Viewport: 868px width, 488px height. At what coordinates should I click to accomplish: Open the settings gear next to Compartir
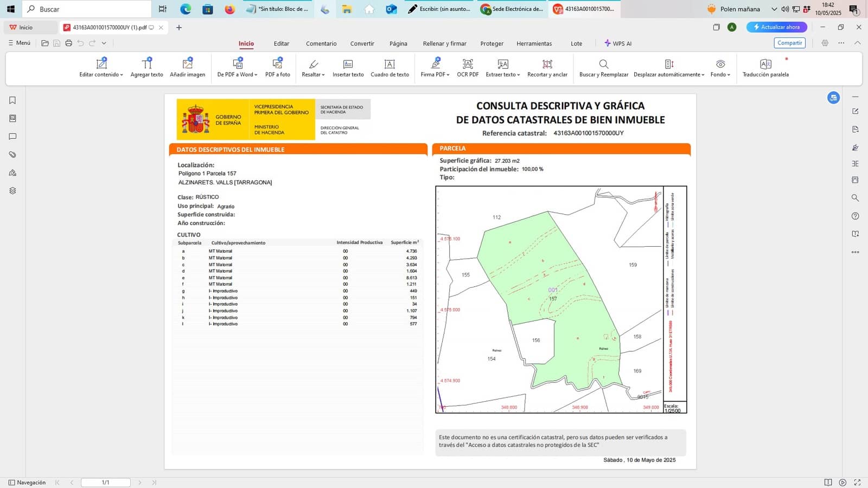tap(825, 43)
